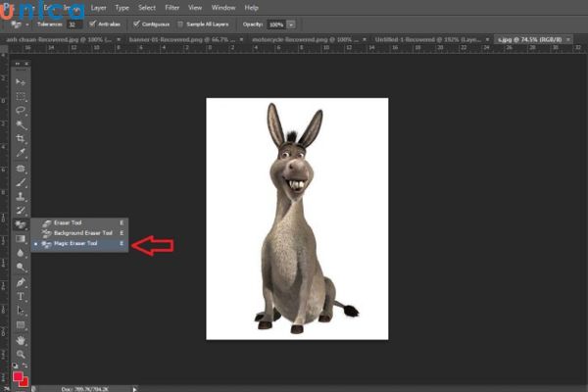The height and width of the screenshot is (392, 588).
Task: Open the tool preset picker dropdown arrow
Action: (27, 24)
